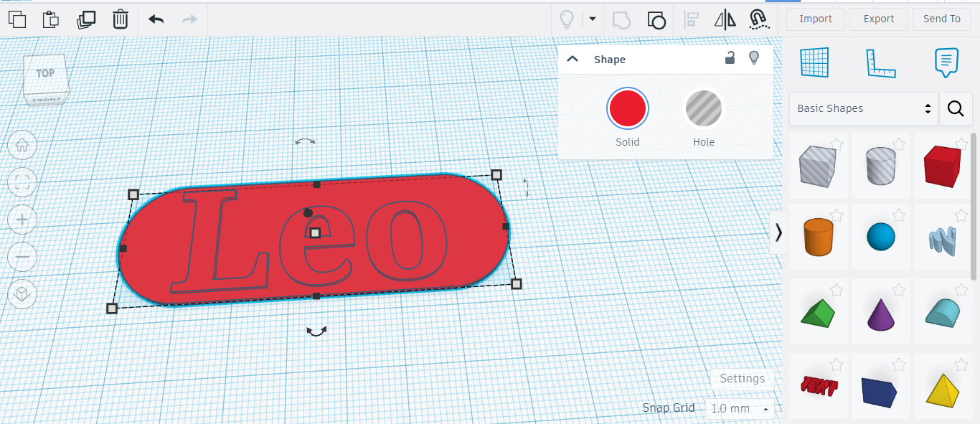The image size is (980, 424).
Task: Collapse the Shape panel with the chevron
Action: coord(573,59)
